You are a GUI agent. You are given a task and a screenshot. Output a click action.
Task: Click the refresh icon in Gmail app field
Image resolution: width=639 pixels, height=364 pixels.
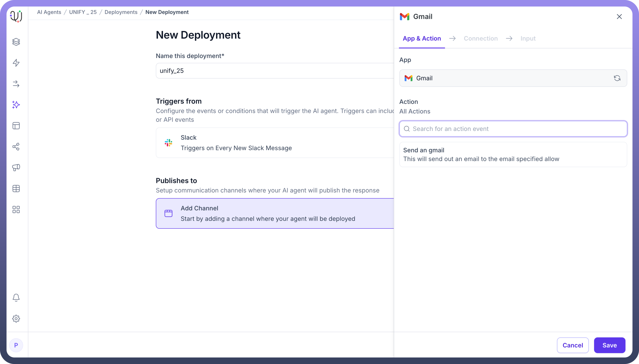pyautogui.click(x=617, y=78)
